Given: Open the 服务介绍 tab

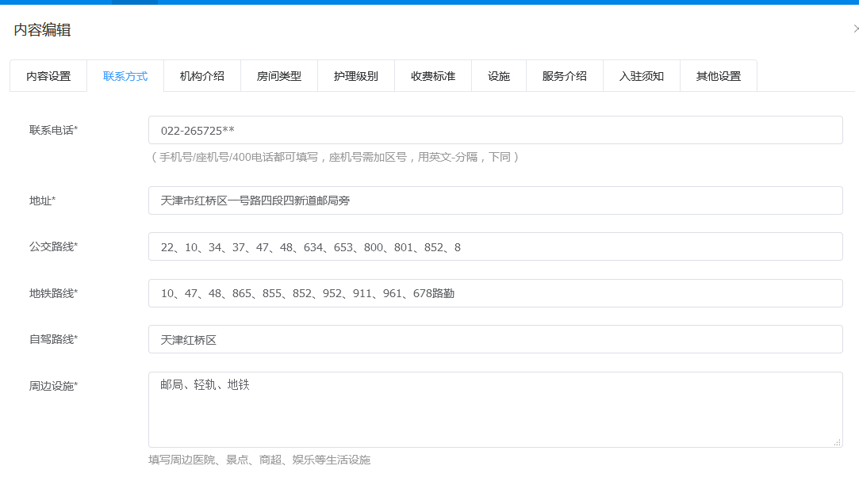Looking at the screenshot, I should point(564,75).
